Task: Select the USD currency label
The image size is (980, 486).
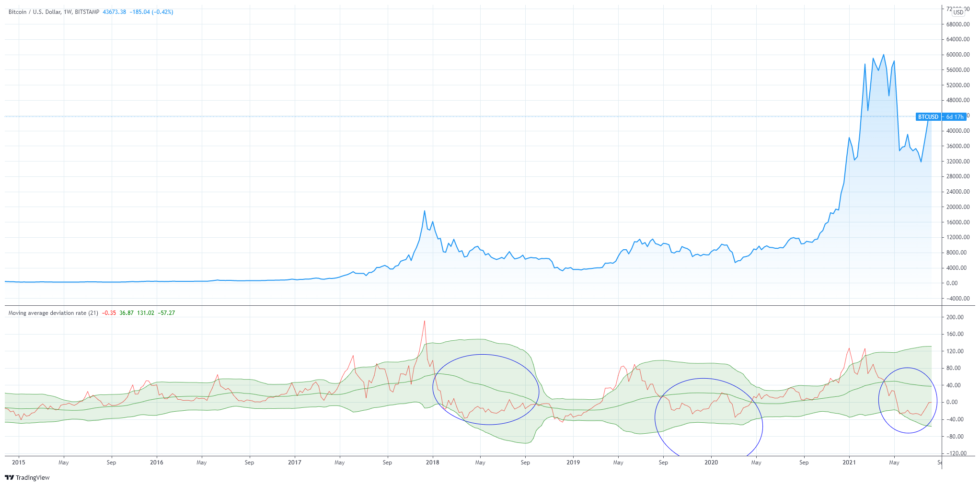Action: click(x=958, y=12)
